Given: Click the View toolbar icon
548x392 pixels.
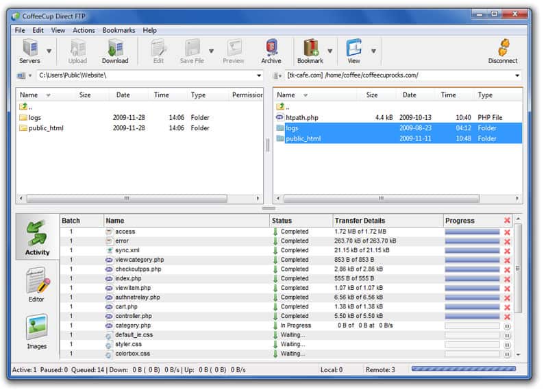Looking at the screenshot, I should [353, 50].
